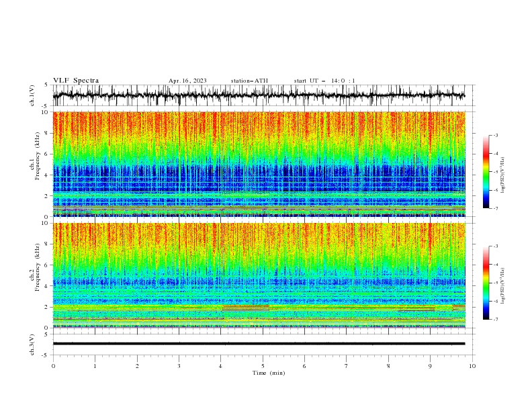Click the ch.2 spectrogram panel
532x411 pixels.
[x=259, y=275]
